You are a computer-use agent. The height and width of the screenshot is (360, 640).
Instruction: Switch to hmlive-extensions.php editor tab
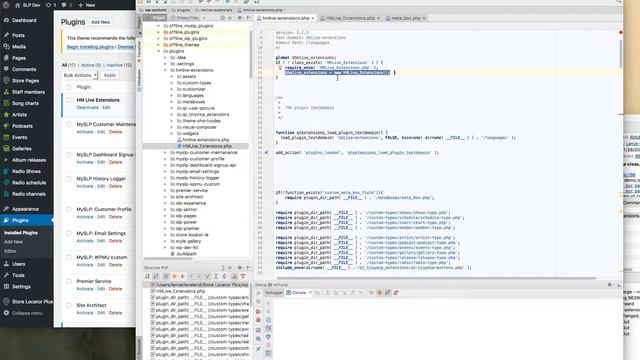tap(285, 18)
